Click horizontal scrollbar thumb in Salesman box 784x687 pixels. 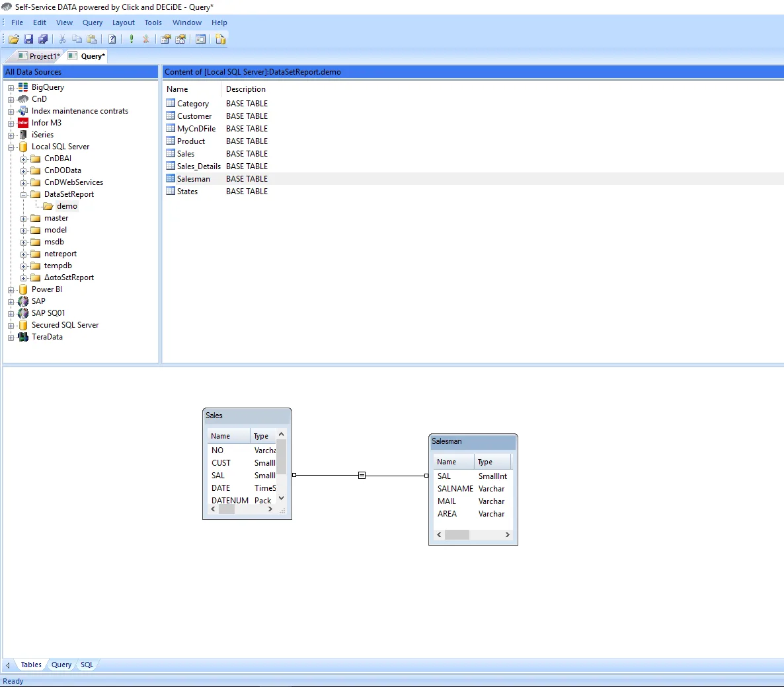click(x=457, y=534)
